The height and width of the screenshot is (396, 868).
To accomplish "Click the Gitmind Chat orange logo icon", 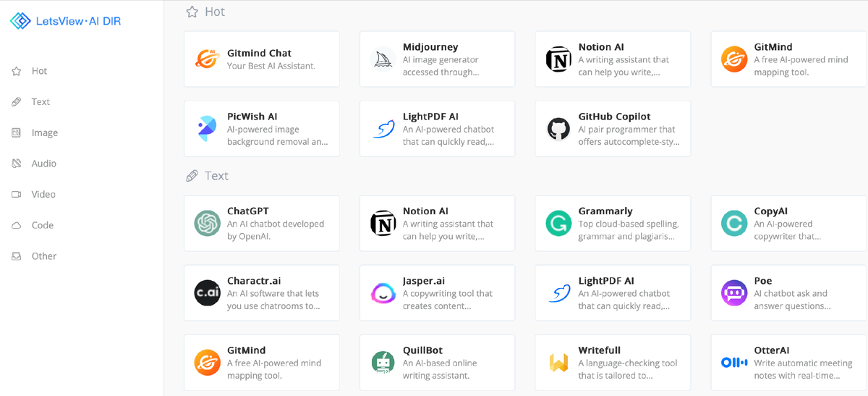I will coord(208,59).
